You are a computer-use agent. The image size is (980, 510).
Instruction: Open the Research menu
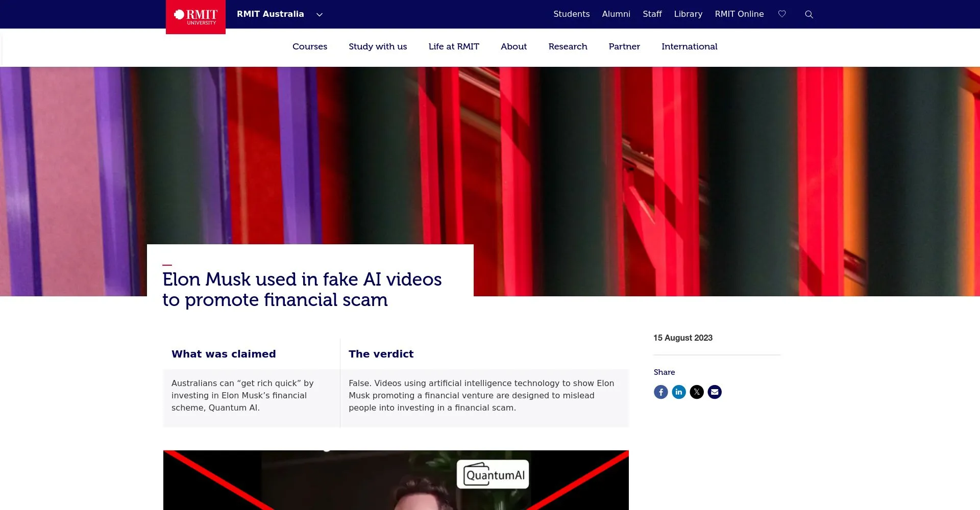[x=568, y=46]
